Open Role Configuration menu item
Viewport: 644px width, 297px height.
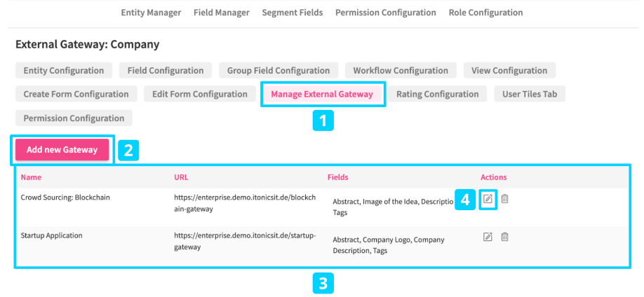485,13
